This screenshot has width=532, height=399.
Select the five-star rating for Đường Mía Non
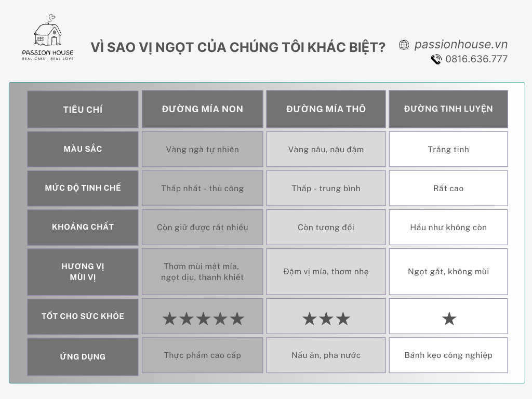click(203, 318)
